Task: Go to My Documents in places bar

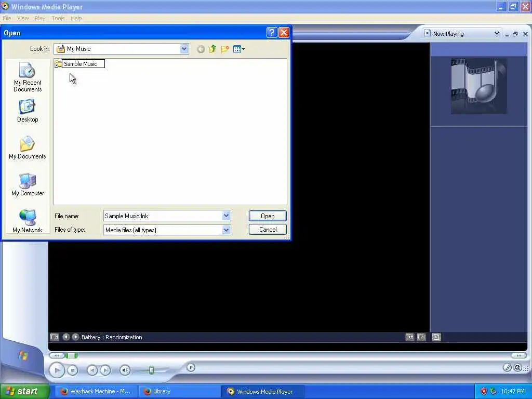Action: click(x=28, y=148)
